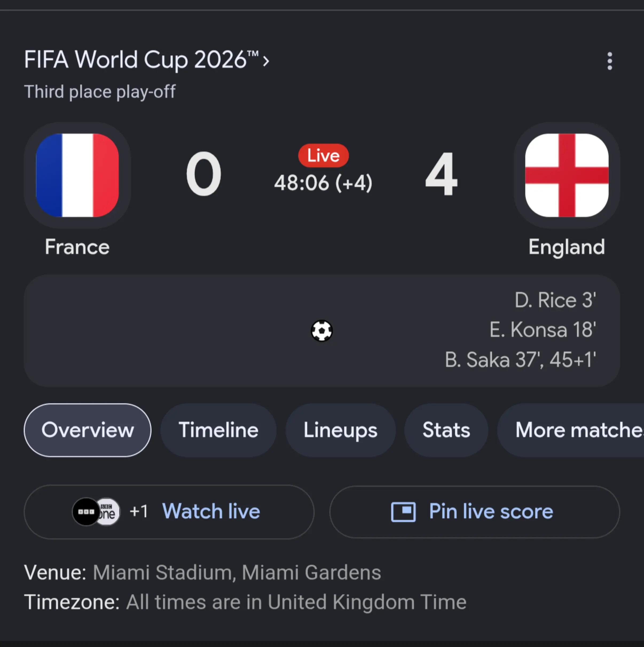Viewport: 644px width, 647px height.
Task: Click the England flag icon
Action: pyautogui.click(x=567, y=175)
